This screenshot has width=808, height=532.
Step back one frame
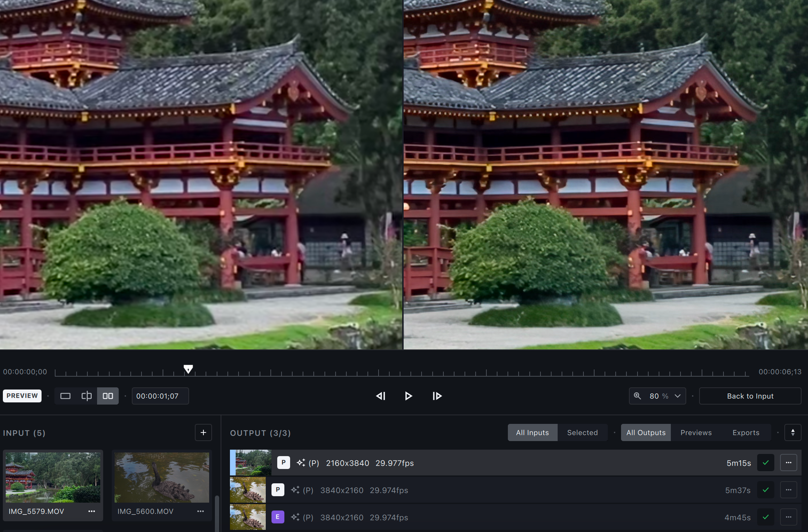point(381,396)
